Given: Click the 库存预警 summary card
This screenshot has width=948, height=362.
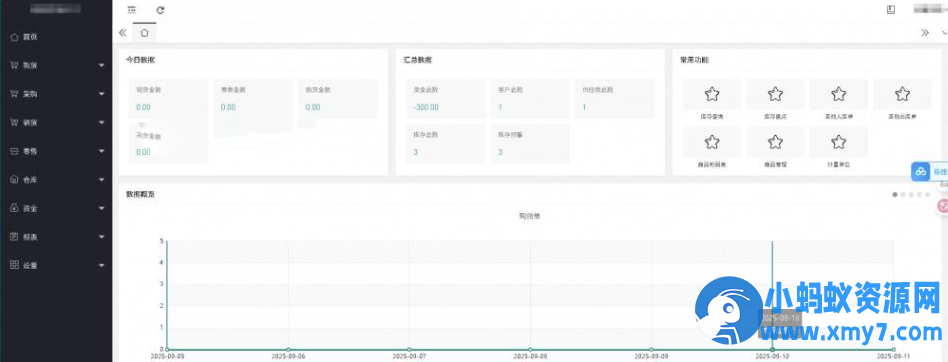Looking at the screenshot, I should point(530,144).
